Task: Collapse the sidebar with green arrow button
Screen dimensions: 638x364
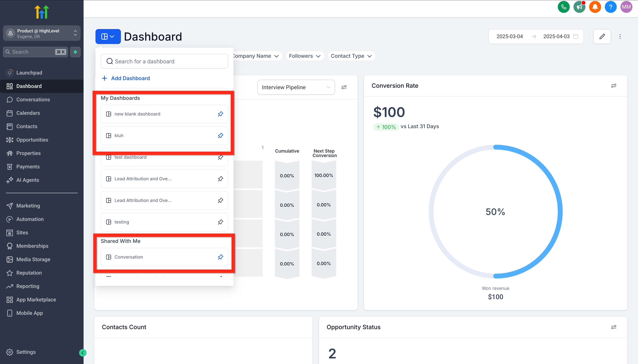Action: 83,353
